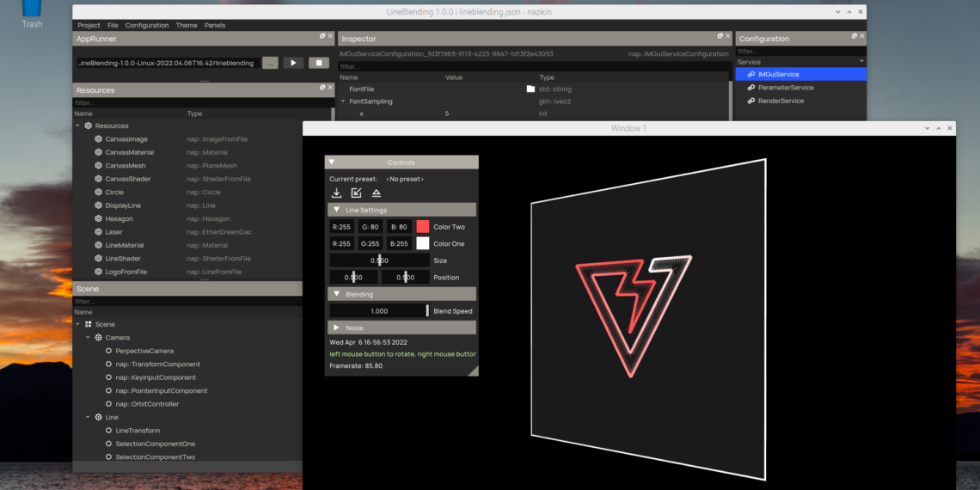980x490 pixels.
Task: Click the browse '...' button in AppRunner
Action: click(269, 63)
